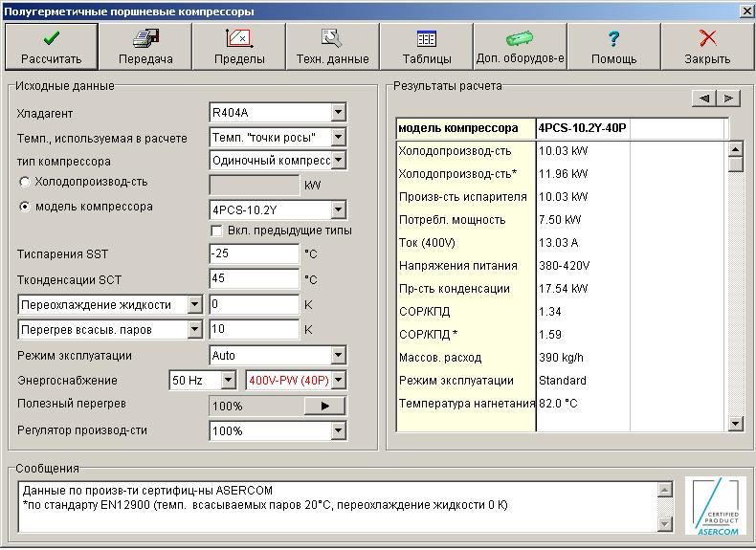Viewport: 756px width, 550px height.
Task: Click Потребл. мощность row label
Action: pyautogui.click(x=453, y=220)
